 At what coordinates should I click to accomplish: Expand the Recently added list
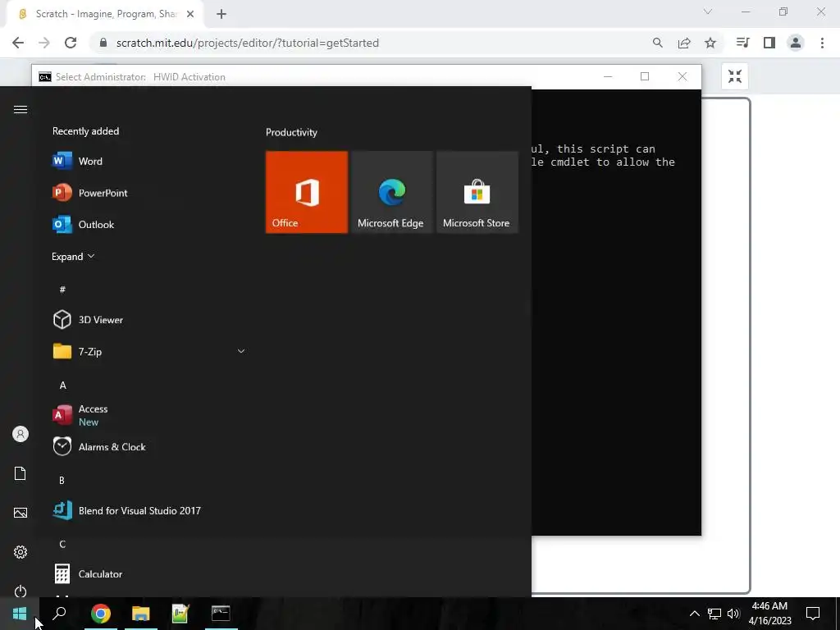73,257
